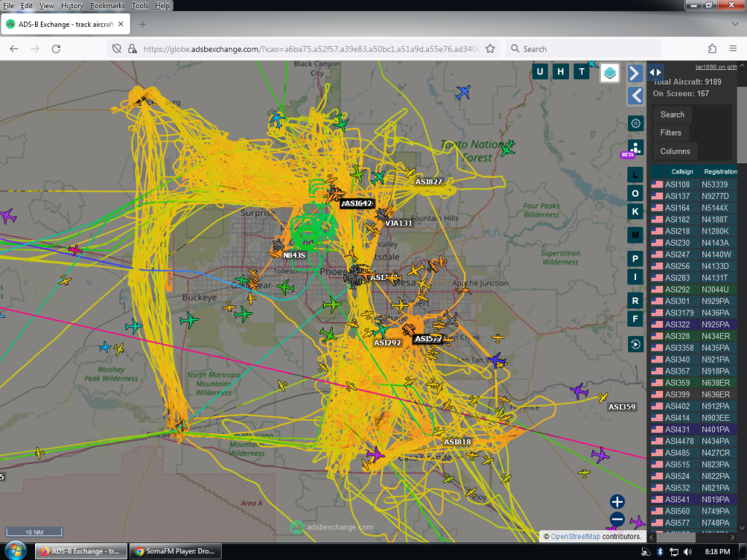
Task: Click the N84JS aircraft label
Action: click(x=294, y=255)
